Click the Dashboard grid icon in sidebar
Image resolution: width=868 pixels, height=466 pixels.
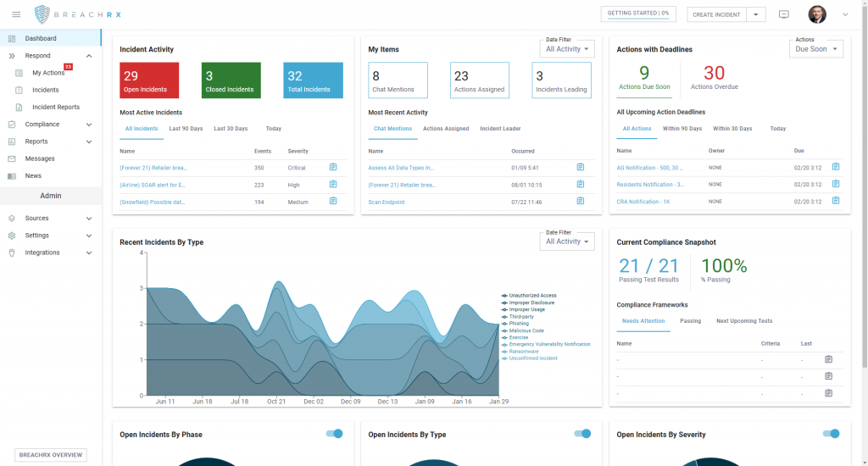12,38
